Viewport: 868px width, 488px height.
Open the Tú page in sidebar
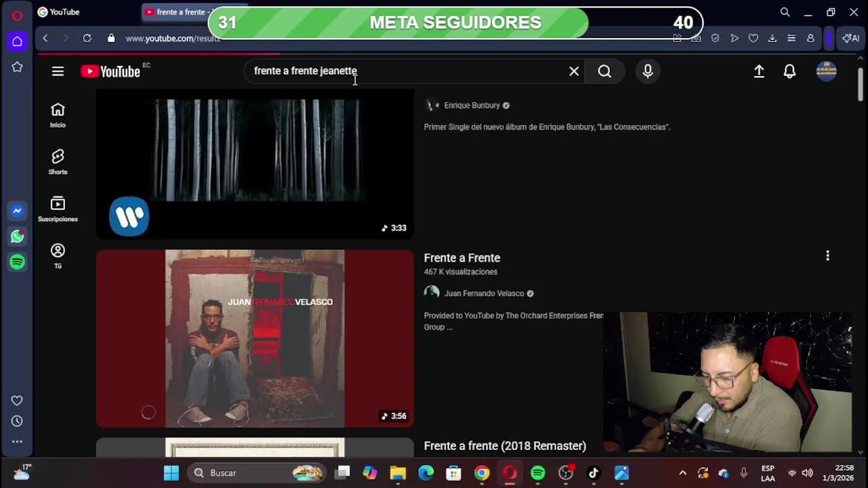58,256
